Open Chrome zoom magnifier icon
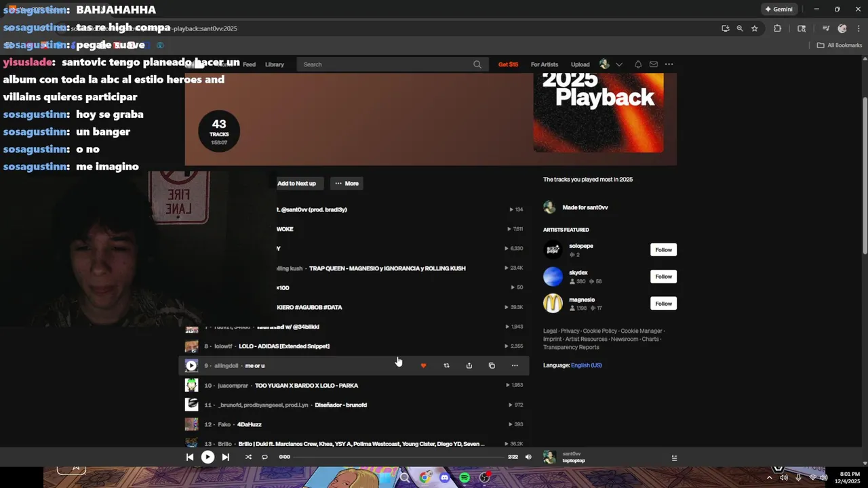 tap(740, 28)
